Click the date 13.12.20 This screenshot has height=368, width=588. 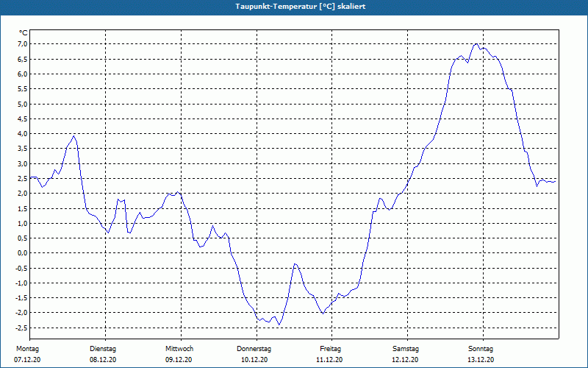pyautogui.click(x=481, y=360)
